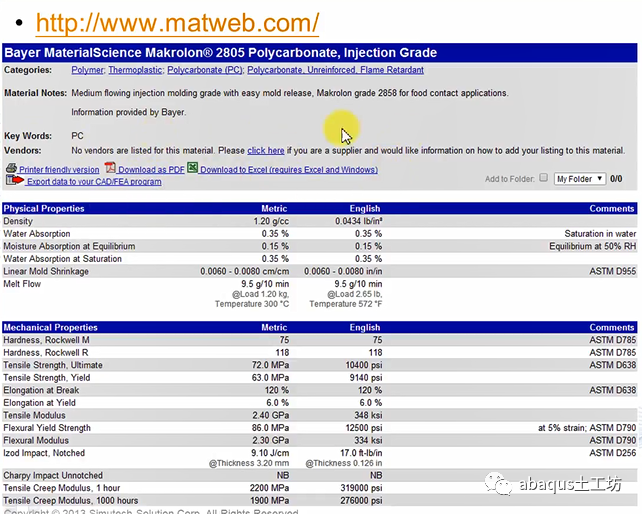Select Hardness, Rockwell R metric value 118
The height and width of the screenshot is (514, 642).
pyautogui.click(x=282, y=353)
